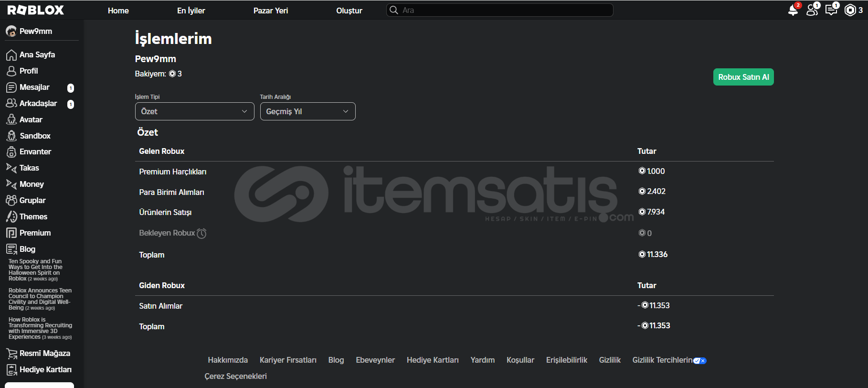Open Profil icon in sidebar
This screenshot has width=868, height=388.
11,71
